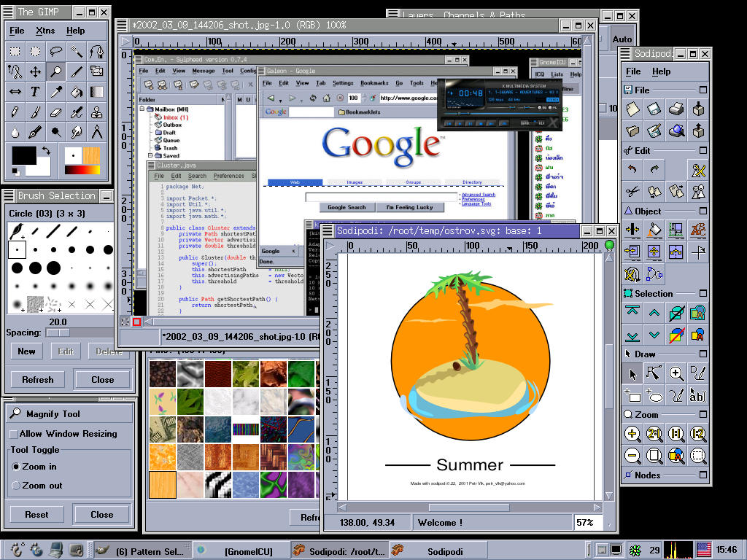Choose the Text tool in GIMP toolbox

[x=35, y=91]
